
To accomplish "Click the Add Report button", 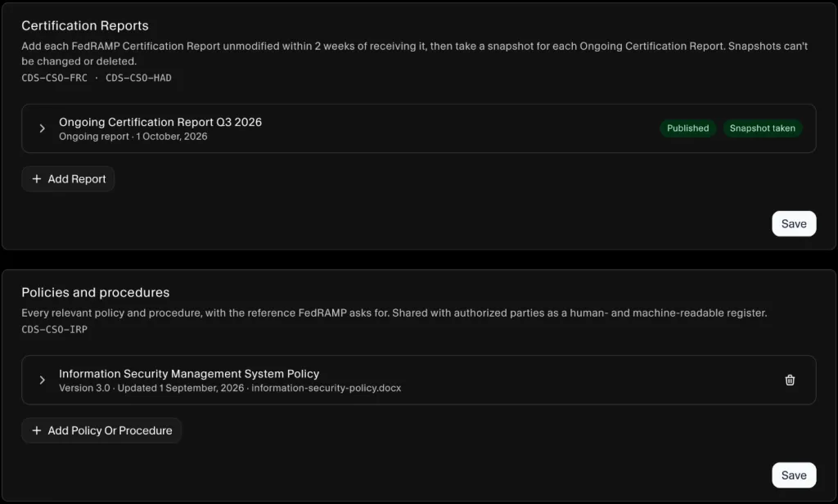I will coord(68,179).
